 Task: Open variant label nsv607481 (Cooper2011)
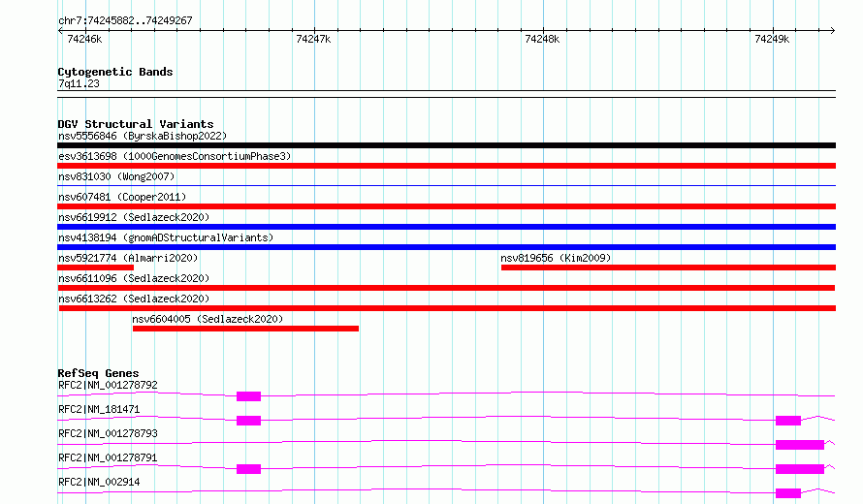122,197
